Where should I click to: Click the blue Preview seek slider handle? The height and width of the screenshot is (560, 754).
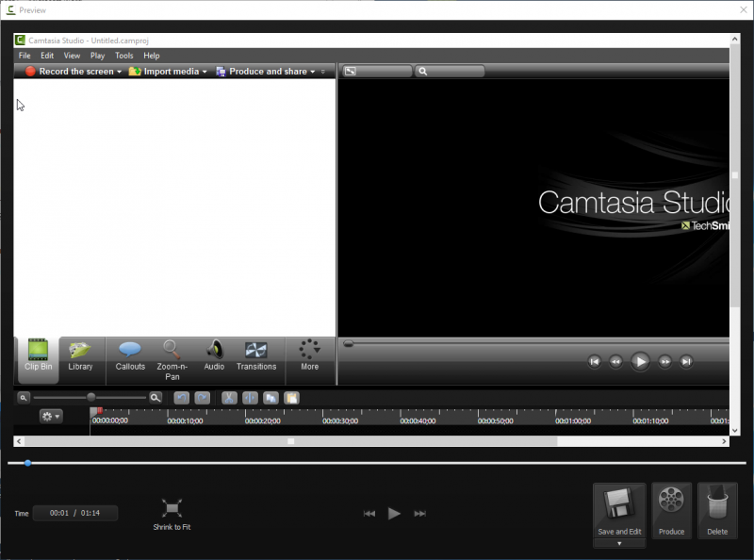pos(28,463)
